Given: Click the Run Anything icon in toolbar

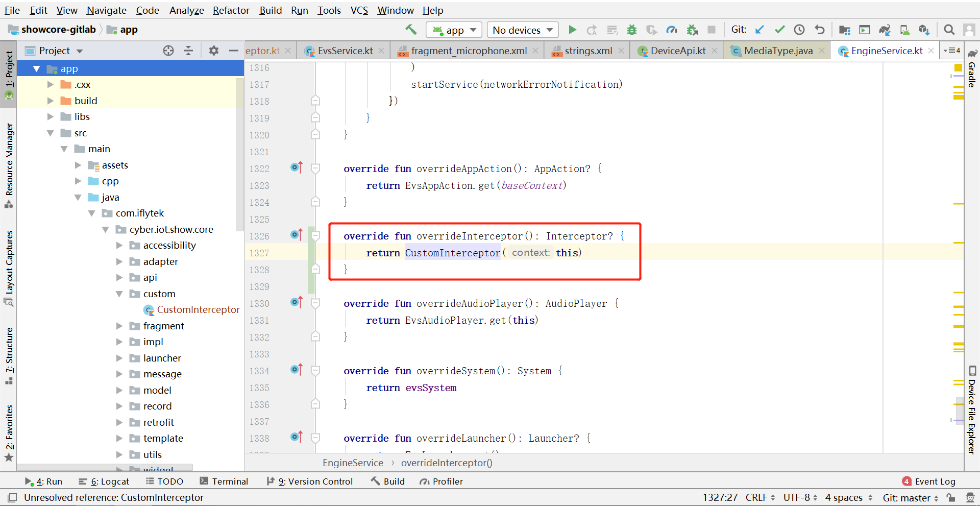Looking at the screenshot, I should tap(865, 30).
